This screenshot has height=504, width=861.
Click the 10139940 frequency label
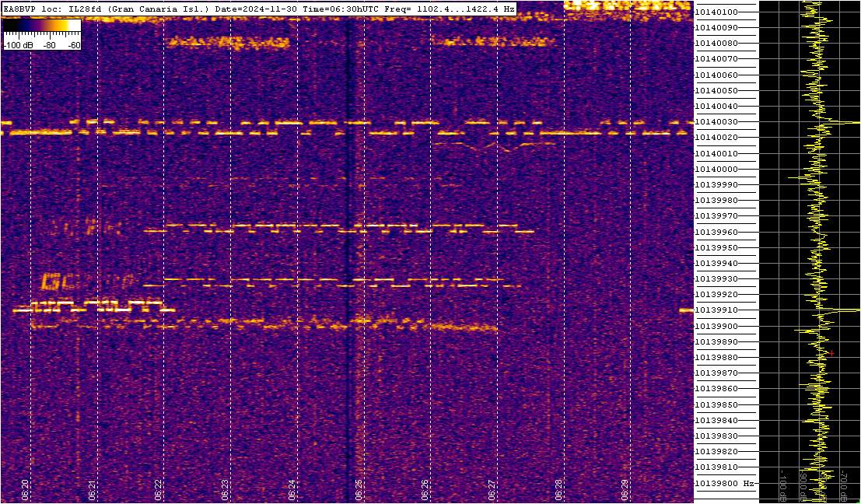(x=716, y=263)
